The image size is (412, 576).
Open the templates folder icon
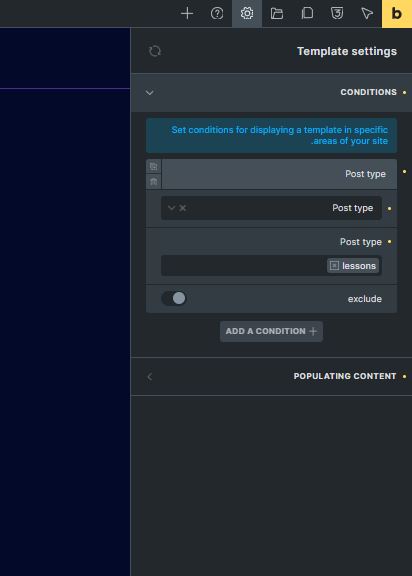277,14
